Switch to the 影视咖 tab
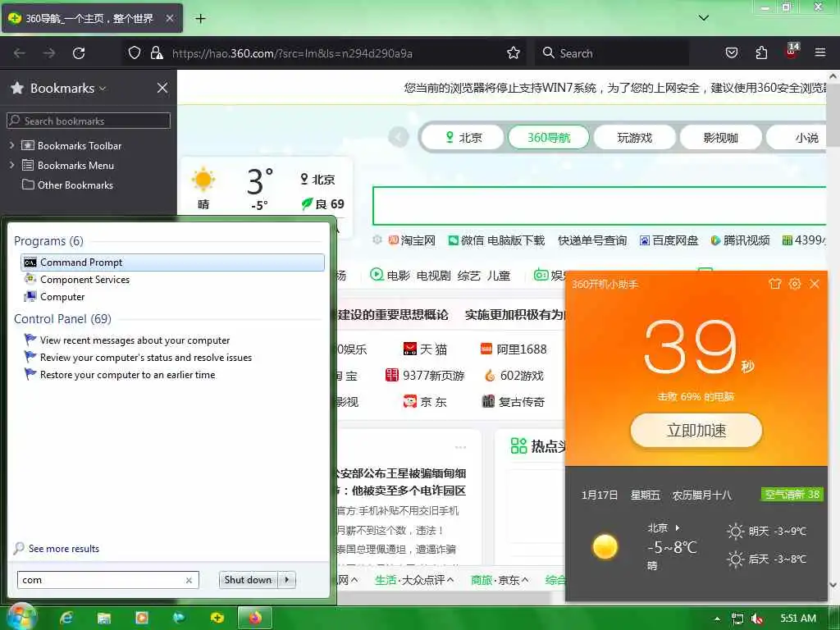The image size is (840, 630). tap(720, 137)
